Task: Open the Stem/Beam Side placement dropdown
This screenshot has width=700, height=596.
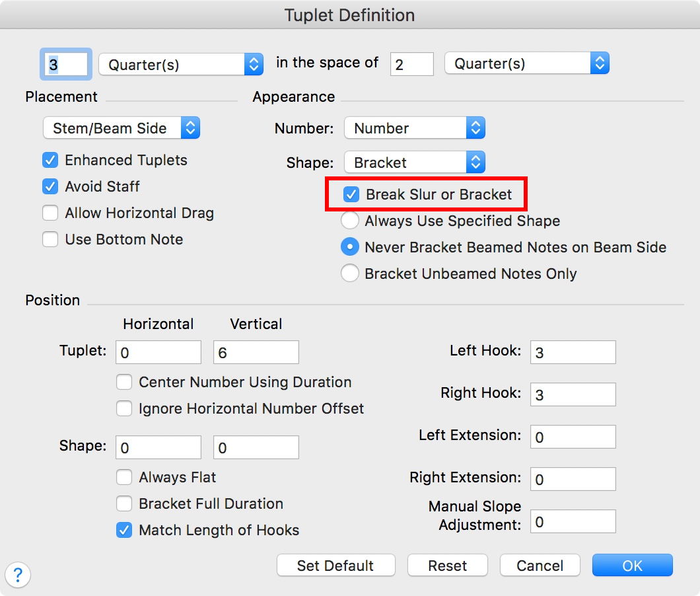Action: coord(122,128)
